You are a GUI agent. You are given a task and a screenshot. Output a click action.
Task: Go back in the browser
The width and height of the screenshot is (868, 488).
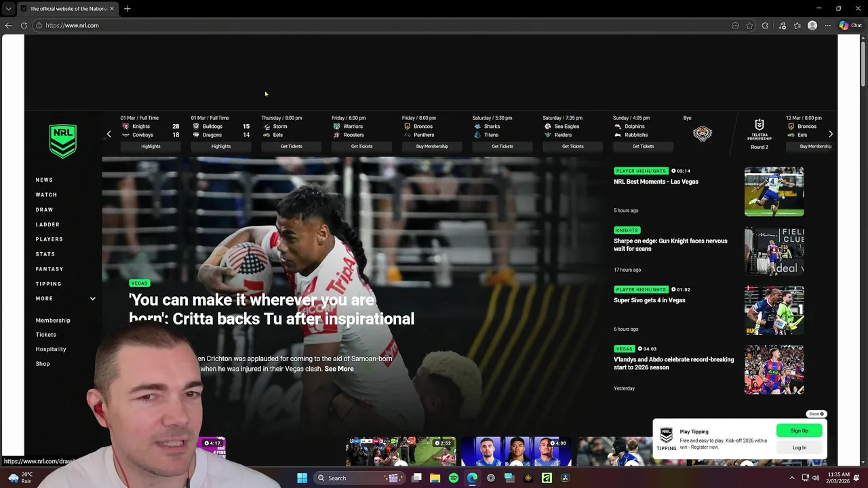tap(8, 25)
